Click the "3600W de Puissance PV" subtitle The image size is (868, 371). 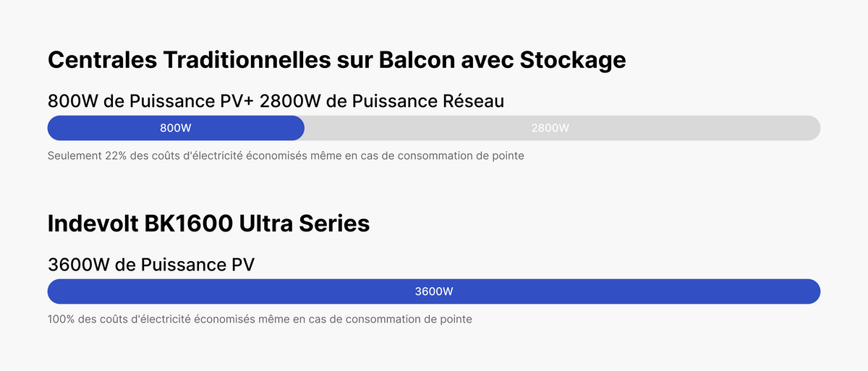click(150, 264)
